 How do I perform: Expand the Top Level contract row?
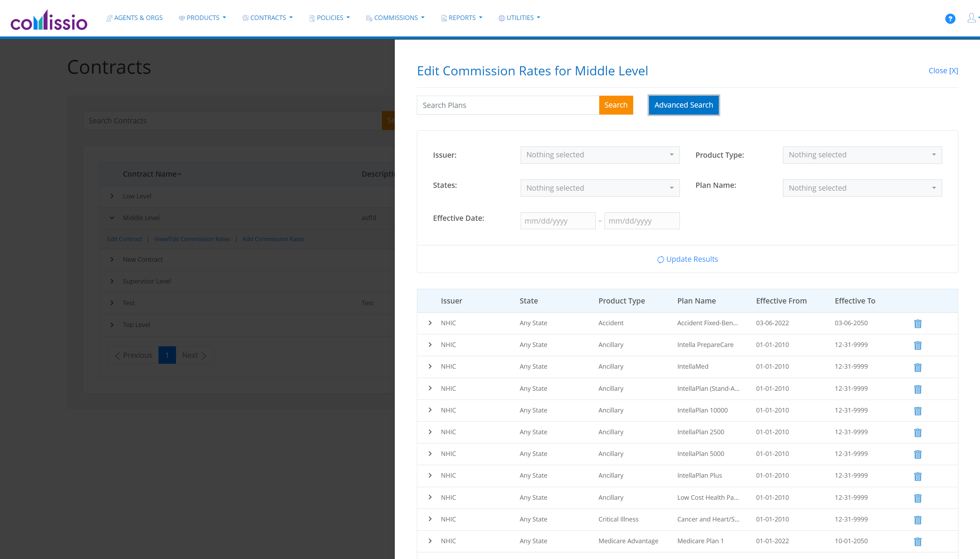pos(112,325)
